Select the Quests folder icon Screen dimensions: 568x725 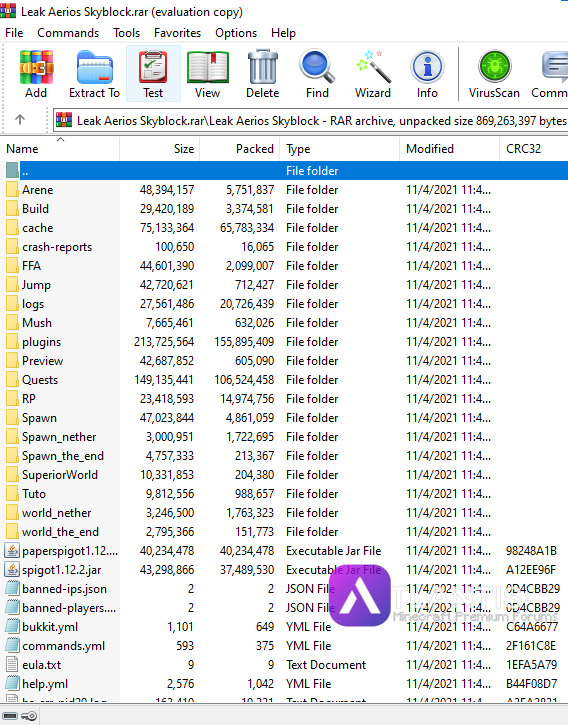pyautogui.click(x=12, y=380)
